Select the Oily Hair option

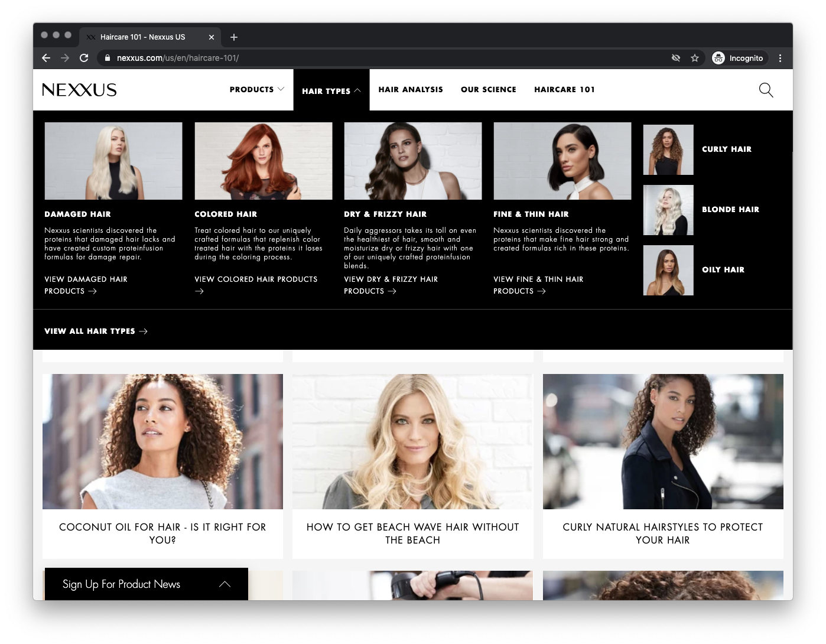coord(723,269)
